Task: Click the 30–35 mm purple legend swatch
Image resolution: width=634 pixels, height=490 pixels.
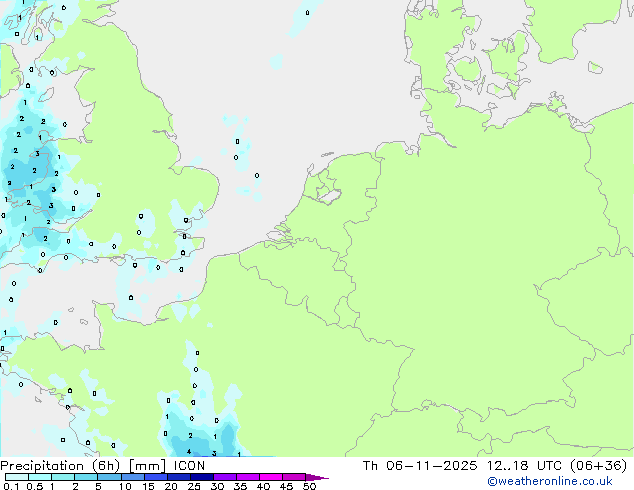Action: 224,477
